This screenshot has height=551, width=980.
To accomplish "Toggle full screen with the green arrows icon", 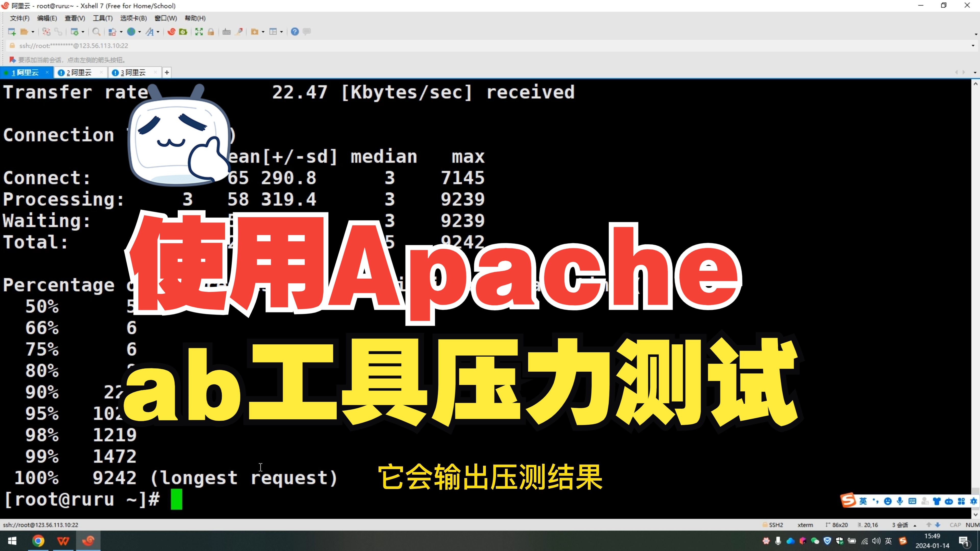I will point(199,32).
